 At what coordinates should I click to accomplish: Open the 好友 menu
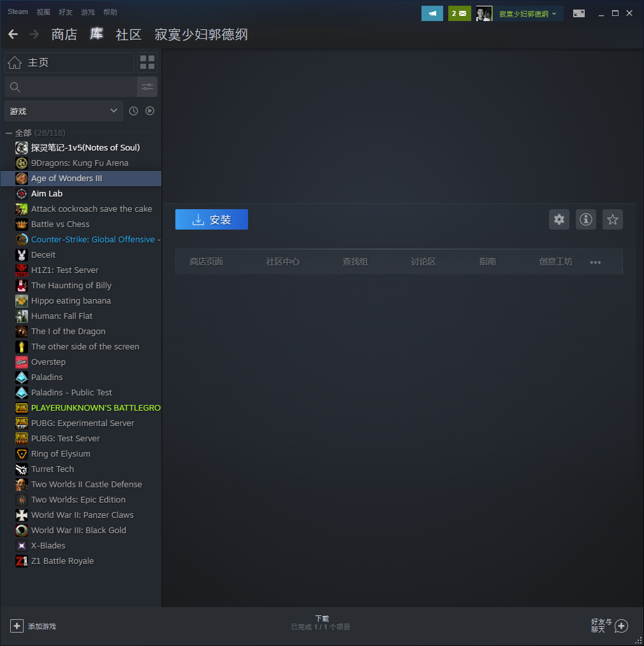[x=66, y=12]
